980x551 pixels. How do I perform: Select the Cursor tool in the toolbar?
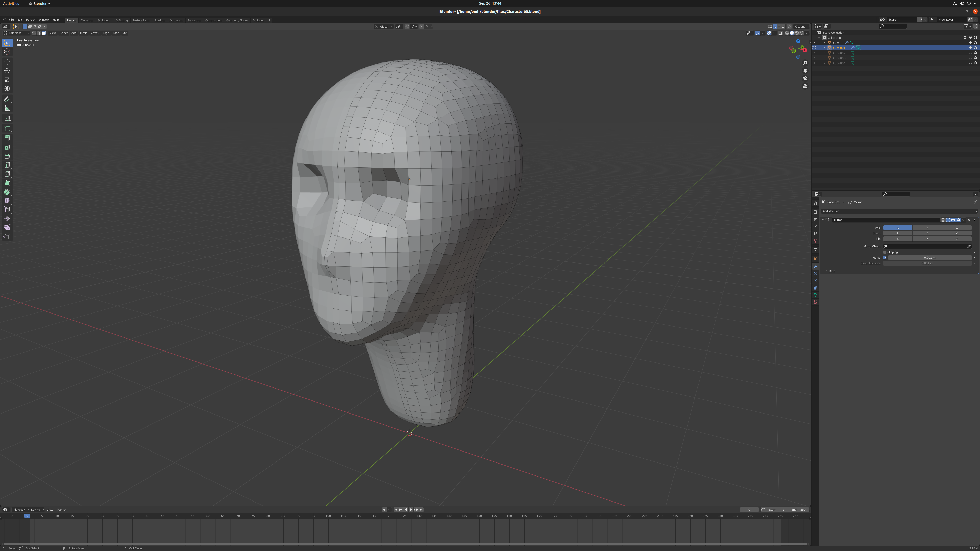[x=7, y=52]
